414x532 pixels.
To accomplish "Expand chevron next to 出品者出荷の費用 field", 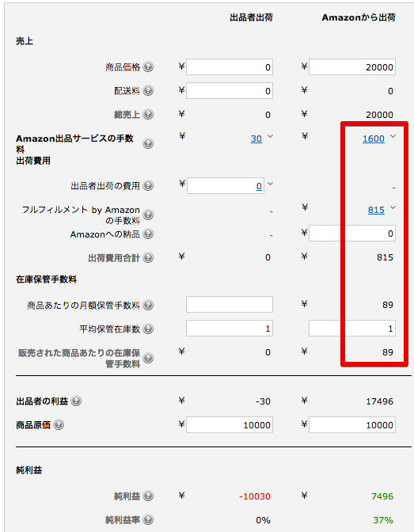I will click(270, 184).
